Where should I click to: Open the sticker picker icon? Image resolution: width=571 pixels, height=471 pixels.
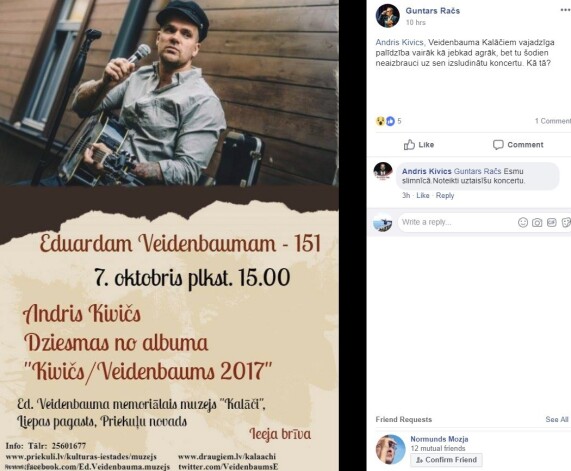pos(566,222)
